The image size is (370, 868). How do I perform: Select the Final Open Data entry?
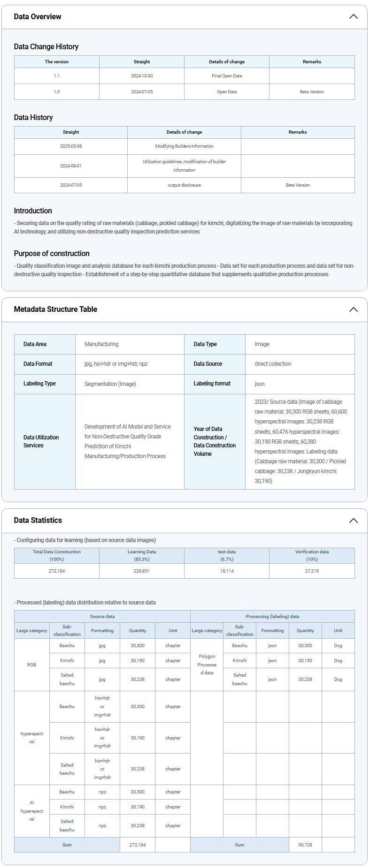[x=227, y=76]
